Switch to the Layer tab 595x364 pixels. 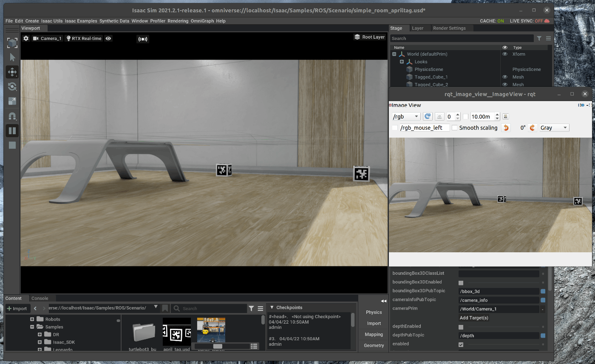coord(418,28)
